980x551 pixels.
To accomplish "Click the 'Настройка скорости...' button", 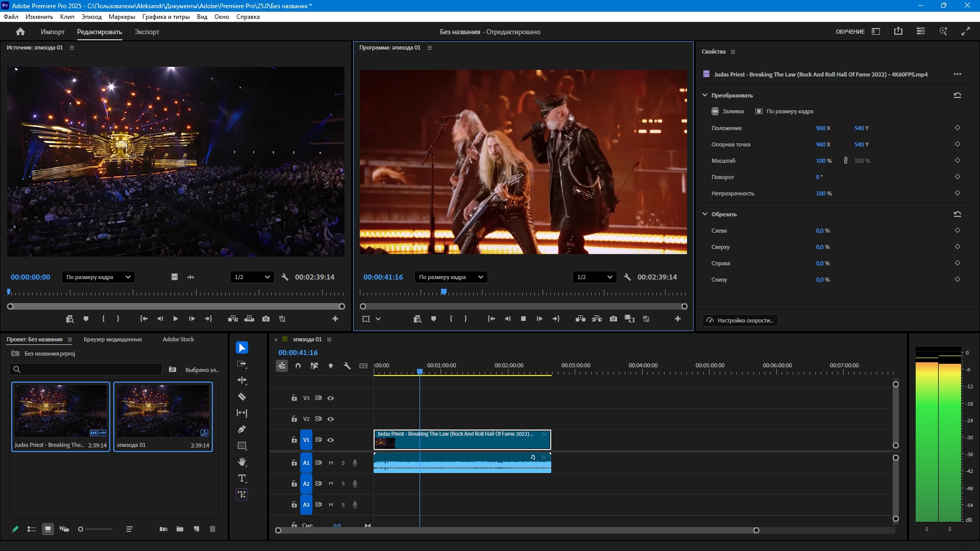I will pyautogui.click(x=740, y=320).
